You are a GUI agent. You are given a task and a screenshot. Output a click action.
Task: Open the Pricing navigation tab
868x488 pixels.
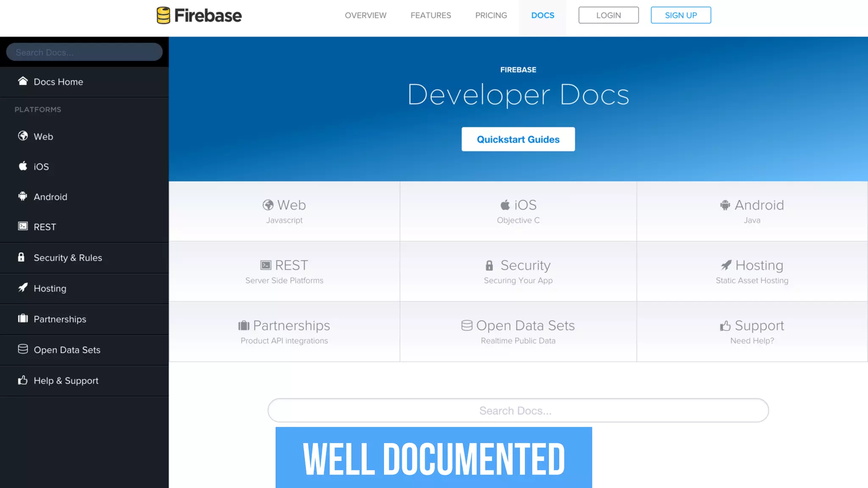coord(491,15)
